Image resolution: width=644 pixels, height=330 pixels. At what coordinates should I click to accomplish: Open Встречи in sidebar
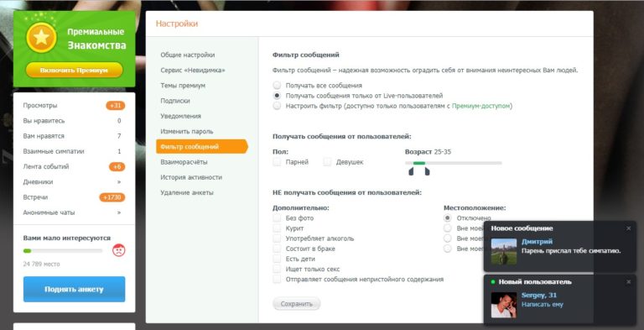tap(35, 197)
